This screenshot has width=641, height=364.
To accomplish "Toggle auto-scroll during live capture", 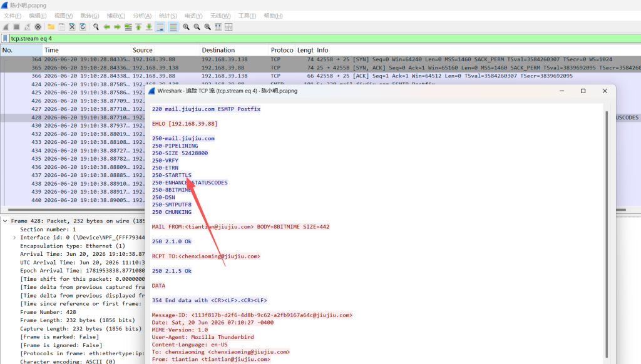I will coord(160,27).
